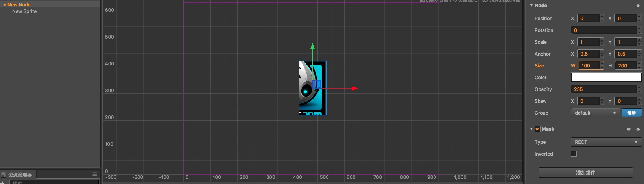Click the Scale Y stepper arrows
Image resolution: width=644 pixels, height=184 pixels.
pos(639,42)
